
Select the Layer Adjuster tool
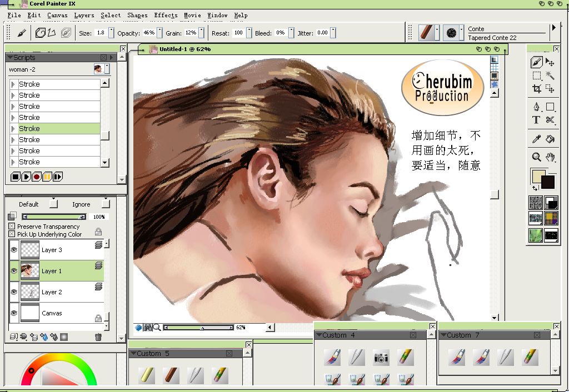pyautogui.click(x=550, y=62)
